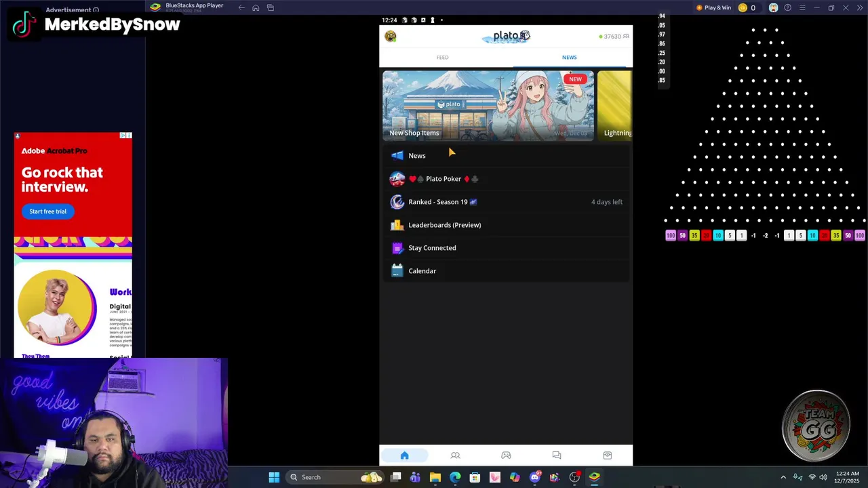Open the 37630 online friends indicator
This screenshot has width=868, height=488.
pyautogui.click(x=614, y=37)
